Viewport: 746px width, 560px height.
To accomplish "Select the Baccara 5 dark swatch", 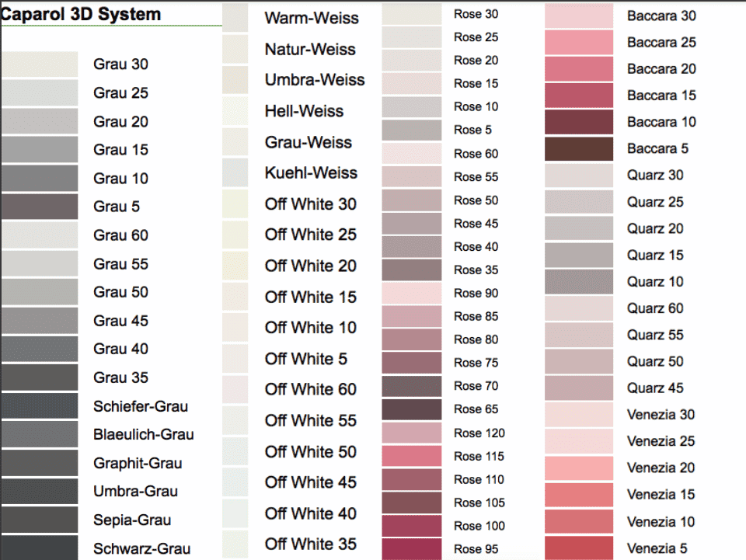I will point(579,148).
